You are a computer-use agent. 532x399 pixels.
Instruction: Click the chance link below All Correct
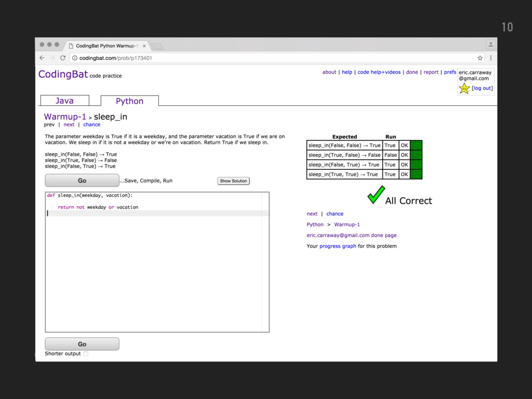click(x=335, y=214)
